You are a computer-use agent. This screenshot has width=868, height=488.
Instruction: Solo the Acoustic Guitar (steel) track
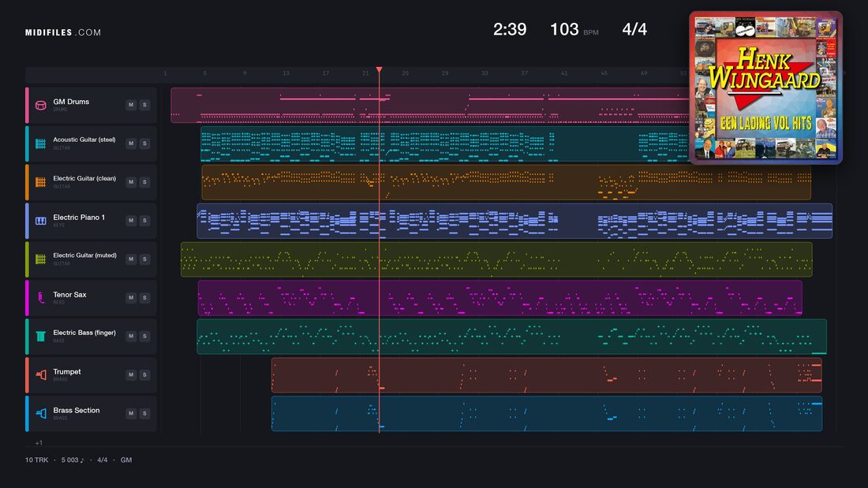(144, 143)
